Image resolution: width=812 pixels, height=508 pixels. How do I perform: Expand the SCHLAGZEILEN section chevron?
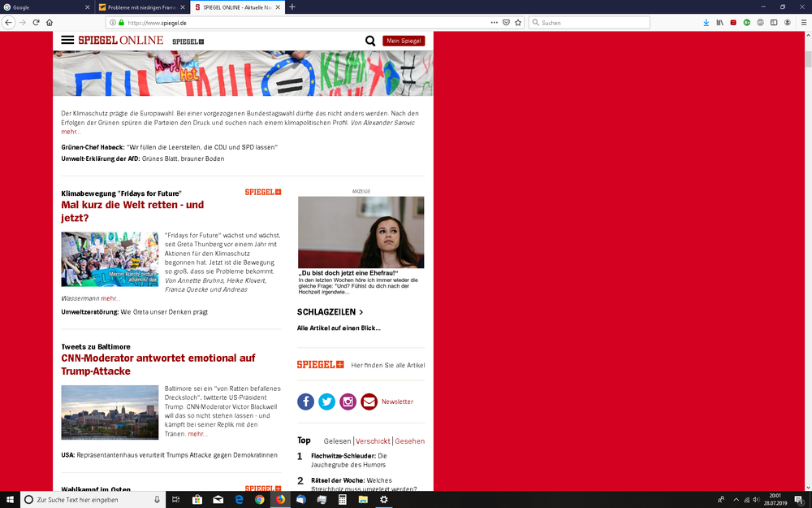coord(361,311)
